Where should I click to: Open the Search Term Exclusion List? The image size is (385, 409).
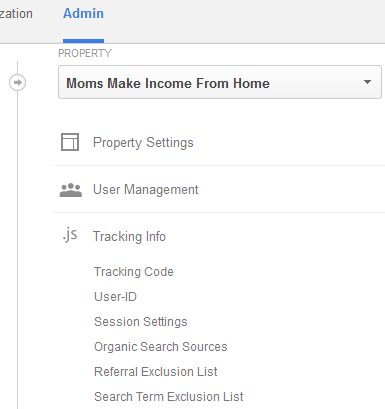pyautogui.click(x=169, y=397)
